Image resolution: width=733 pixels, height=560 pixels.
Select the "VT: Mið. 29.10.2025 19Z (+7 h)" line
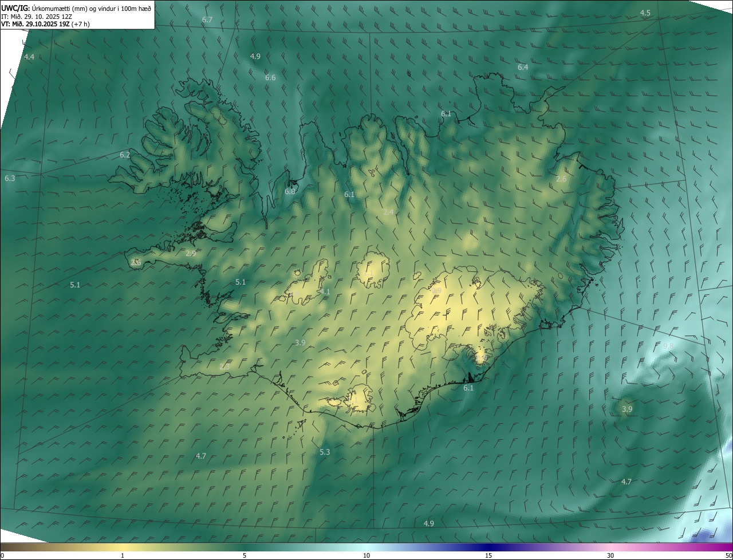[x=45, y=24]
